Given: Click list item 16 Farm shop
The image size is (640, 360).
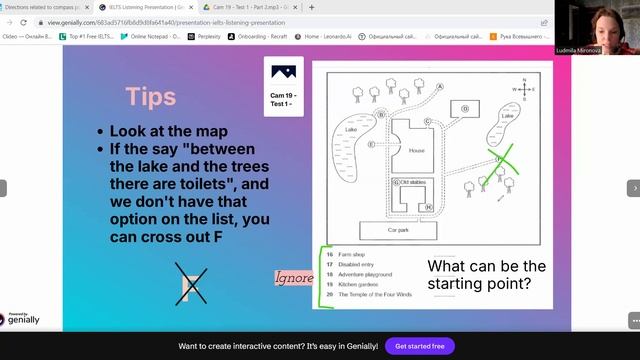Looking at the screenshot, I should tap(345, 254).
